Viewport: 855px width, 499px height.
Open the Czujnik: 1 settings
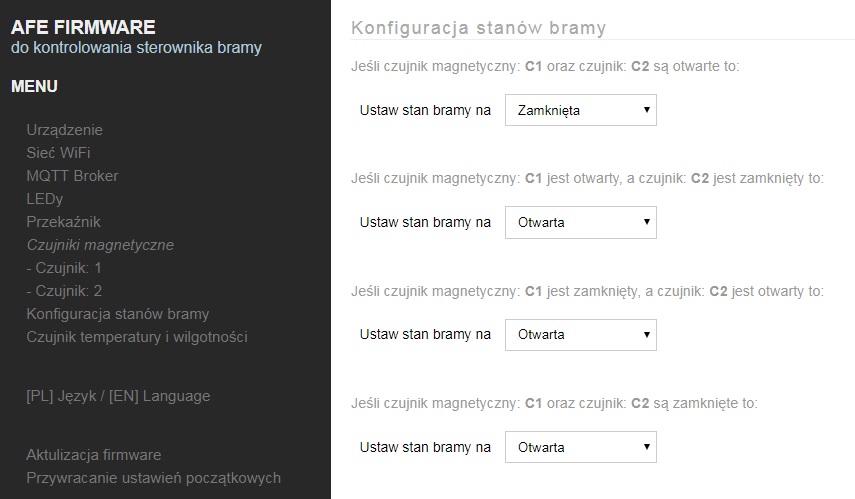[x=64, y=268]
